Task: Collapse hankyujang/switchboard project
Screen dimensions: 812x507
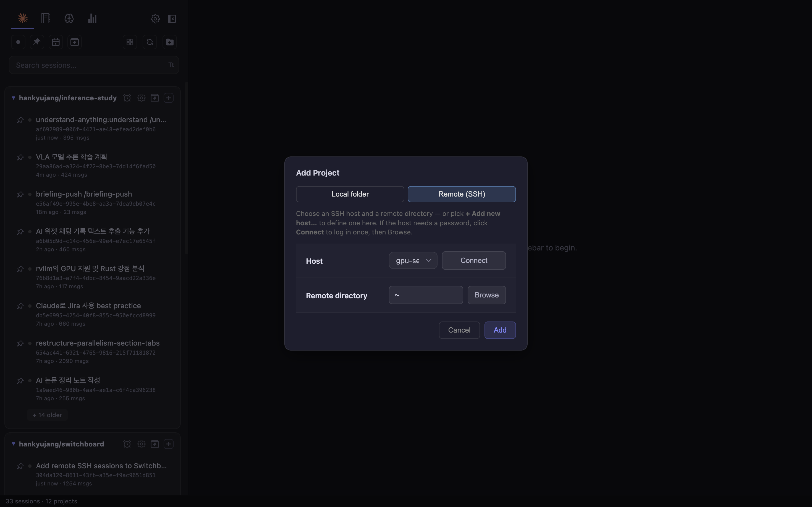Action: pos(14,444)
